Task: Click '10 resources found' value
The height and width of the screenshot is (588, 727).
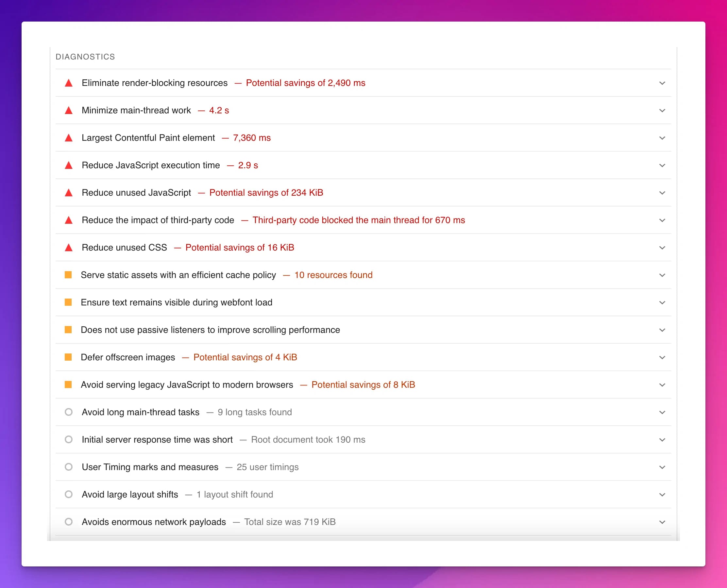Action: [x=333, y=275]
